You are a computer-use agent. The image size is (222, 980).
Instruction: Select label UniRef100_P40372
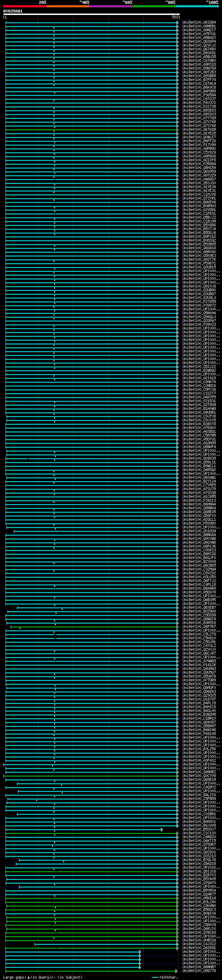(199, 103)
